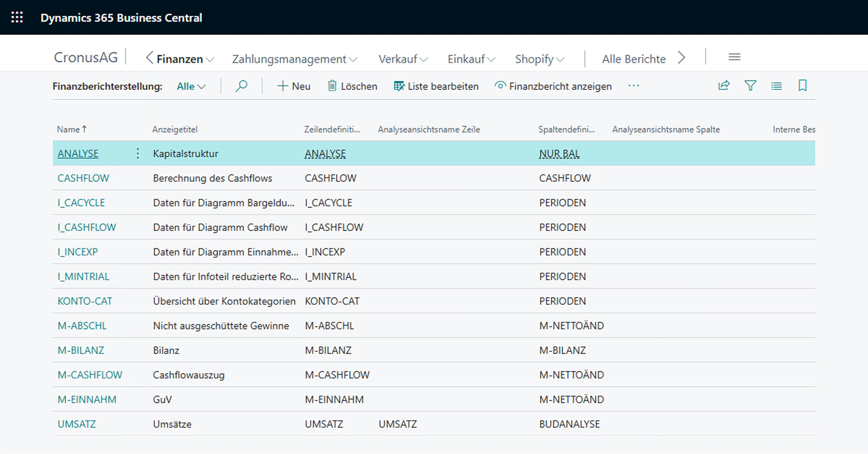Open the M-CASHFLOW report link
The image size is (868, 454).
click(90, 375)
